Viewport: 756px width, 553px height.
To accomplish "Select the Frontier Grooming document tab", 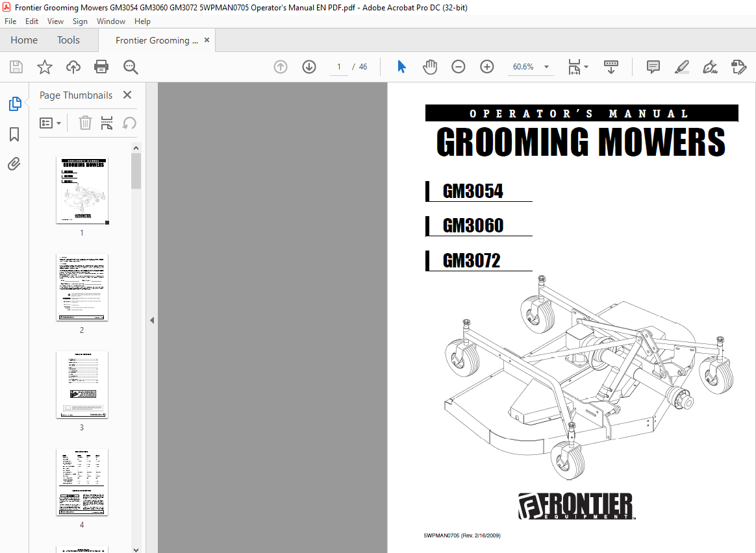I will point(157,40).
